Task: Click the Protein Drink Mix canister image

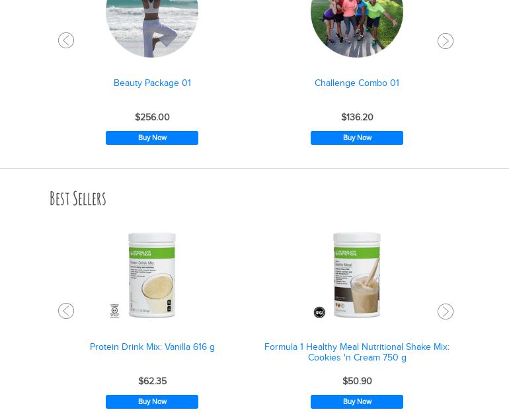Action: 152,274
